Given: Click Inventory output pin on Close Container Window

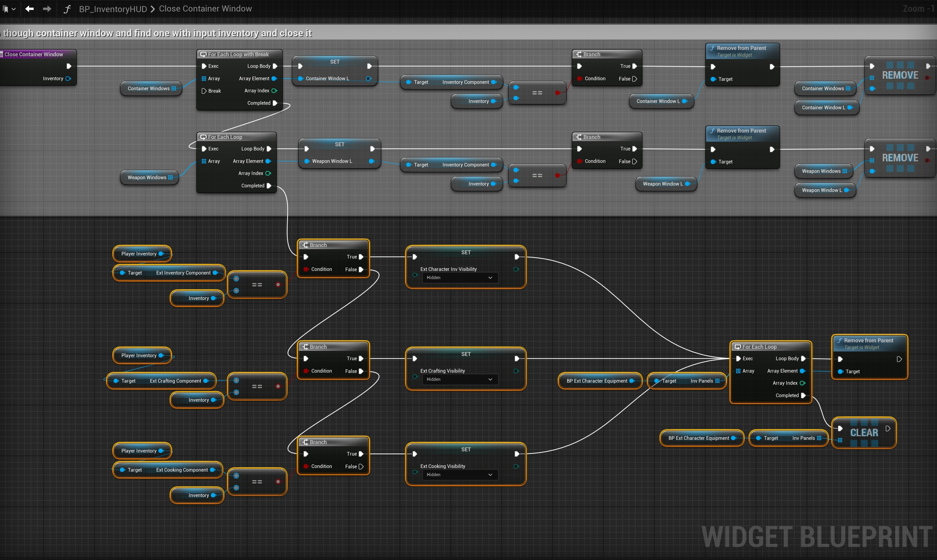Looking at the screenshot, I should 68,78.
